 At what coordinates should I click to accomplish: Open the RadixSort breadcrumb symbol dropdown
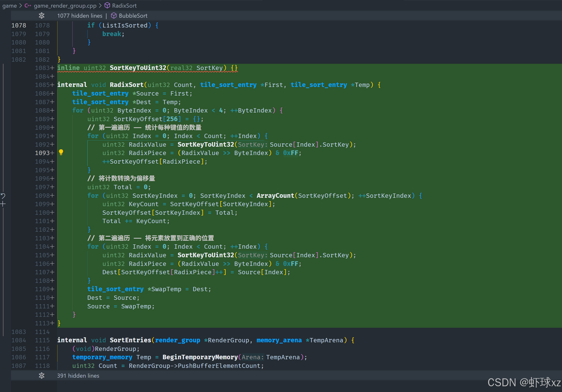124,5
